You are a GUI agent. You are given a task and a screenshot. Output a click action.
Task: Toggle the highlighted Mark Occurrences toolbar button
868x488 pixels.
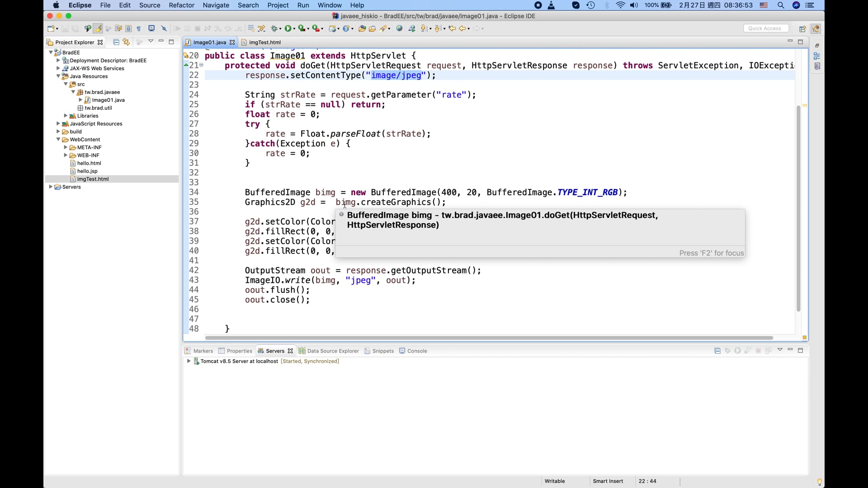[98, 28]
